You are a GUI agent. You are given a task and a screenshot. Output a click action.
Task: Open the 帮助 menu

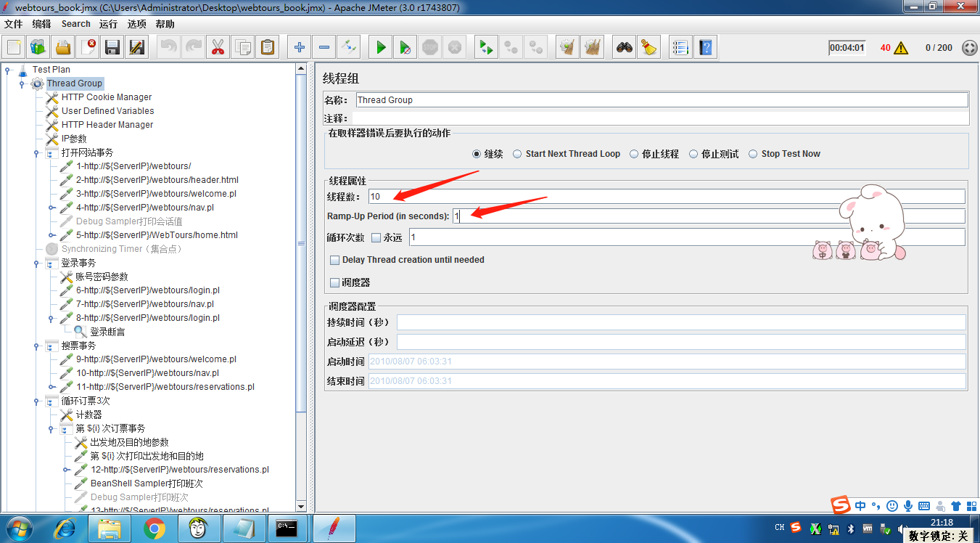(x=165, y=24)
